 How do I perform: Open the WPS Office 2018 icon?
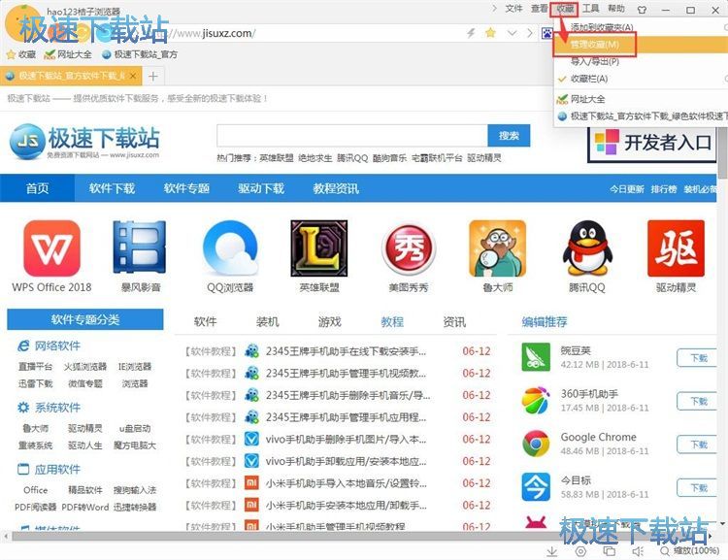click(52, 248)
